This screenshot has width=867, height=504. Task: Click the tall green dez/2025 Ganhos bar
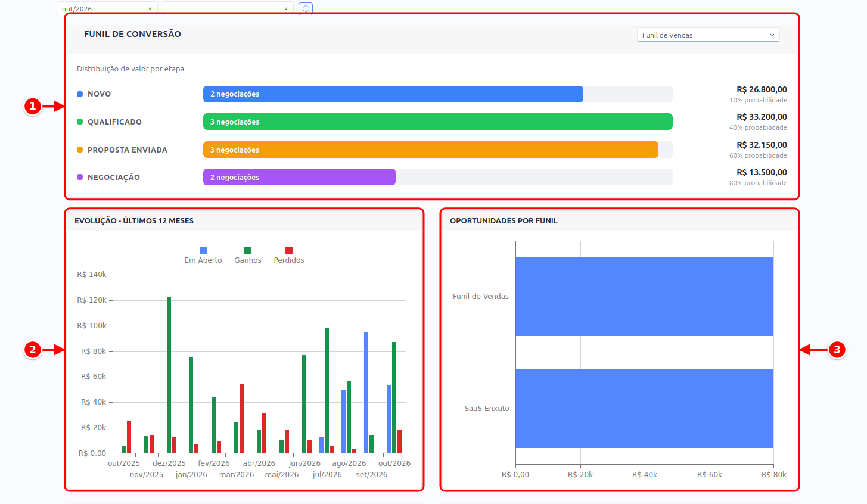(169, 375)
